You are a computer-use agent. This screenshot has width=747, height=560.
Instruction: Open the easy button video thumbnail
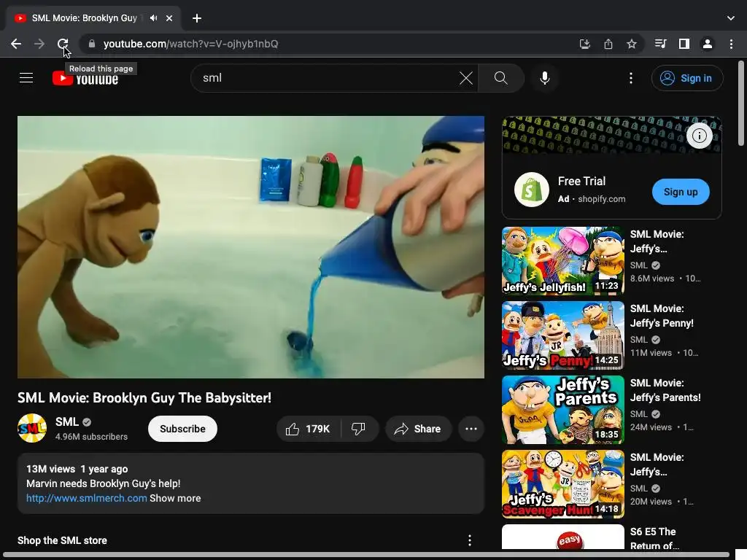tap(562, 537)
